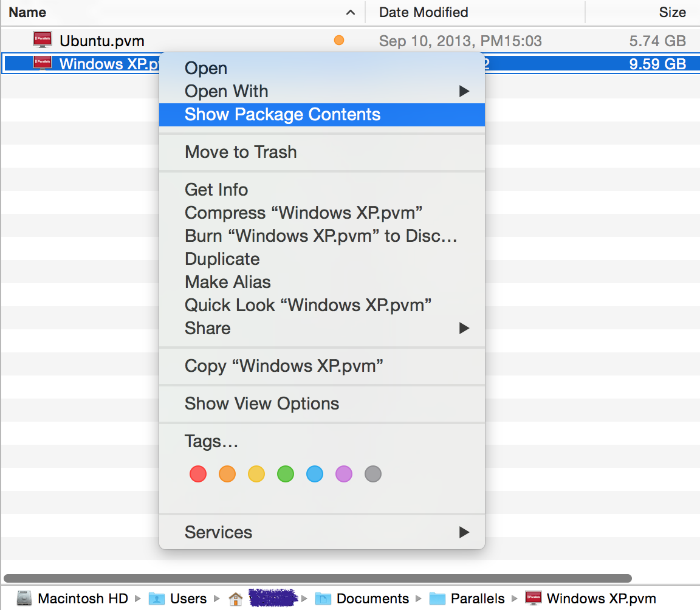Click the horizontal scrollbar
The width and height of the screenshot is (700, 610).
(x=316, y=578)
